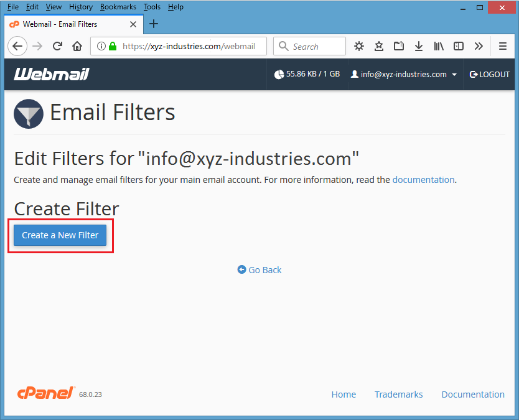
Task: Open the Help menu
Action: (175, 7)
